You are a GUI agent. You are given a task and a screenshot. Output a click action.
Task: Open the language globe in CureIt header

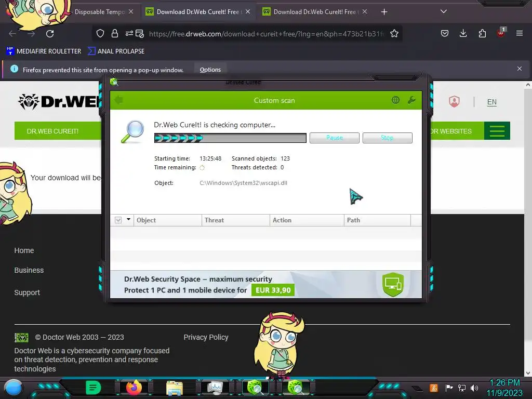(x=395, y=100)
